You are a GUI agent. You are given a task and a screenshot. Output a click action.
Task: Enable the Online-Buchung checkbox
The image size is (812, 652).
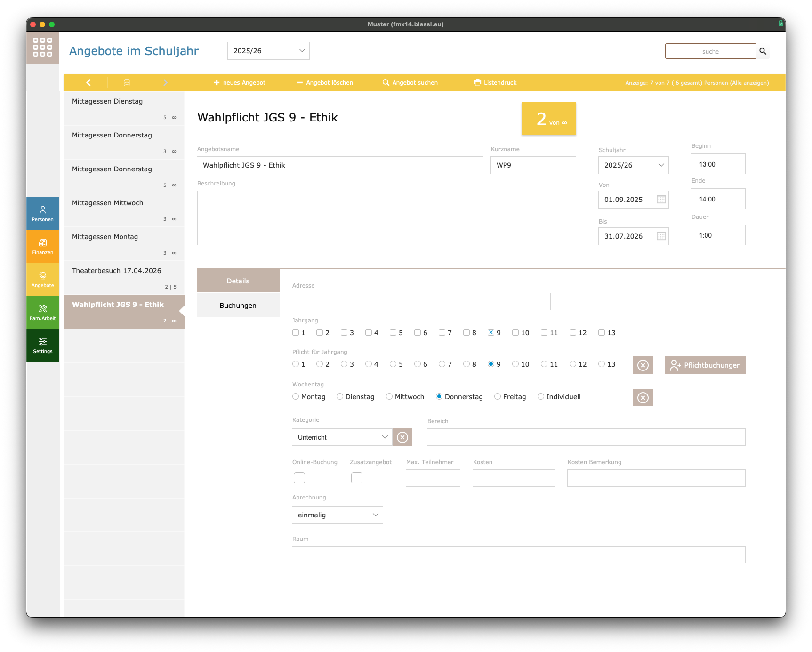click(x=299, y=478)
